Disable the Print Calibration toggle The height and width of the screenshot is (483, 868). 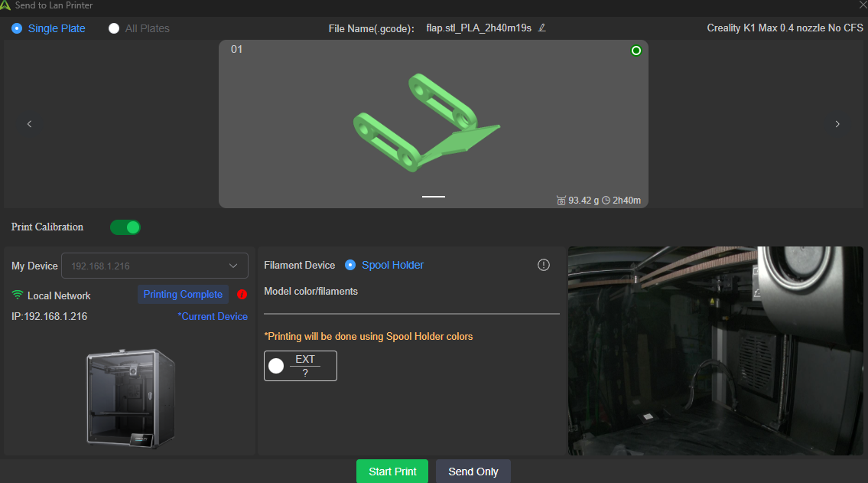click(x=125, y=227)
